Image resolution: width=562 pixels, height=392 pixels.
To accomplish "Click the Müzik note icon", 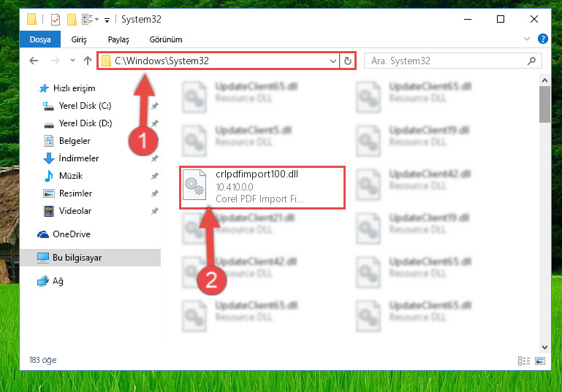I will (49, 176).
